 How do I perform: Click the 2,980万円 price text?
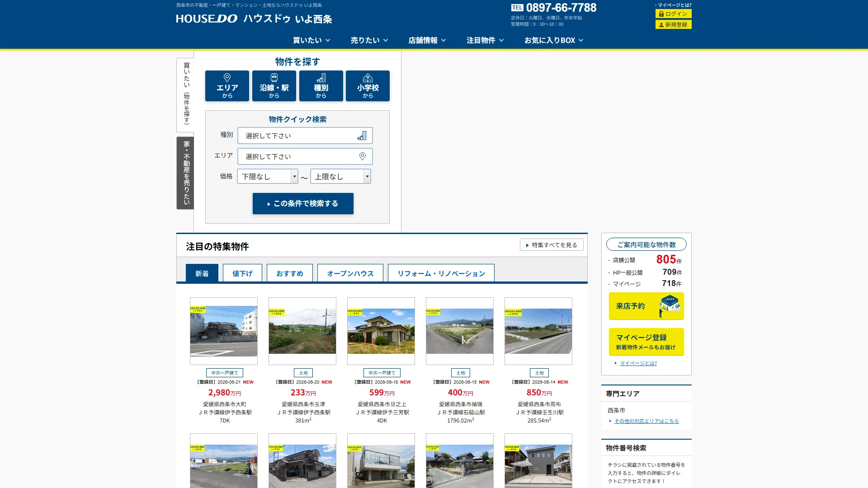tap(225, 393)
